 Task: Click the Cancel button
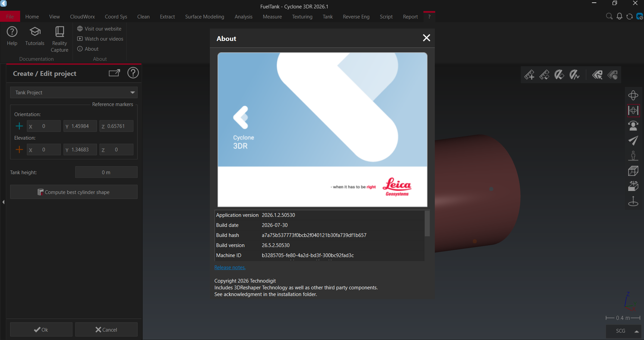[106, 330]
